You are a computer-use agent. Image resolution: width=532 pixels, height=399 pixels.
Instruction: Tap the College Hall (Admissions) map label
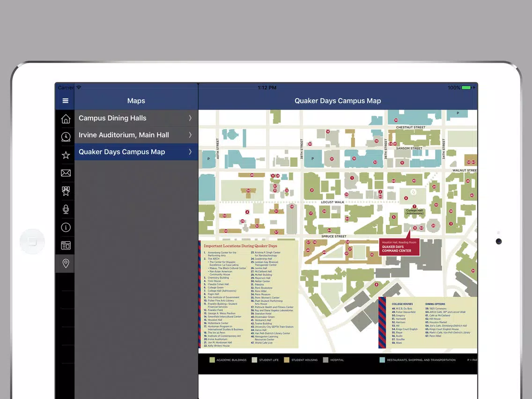(x=414, y=212)
